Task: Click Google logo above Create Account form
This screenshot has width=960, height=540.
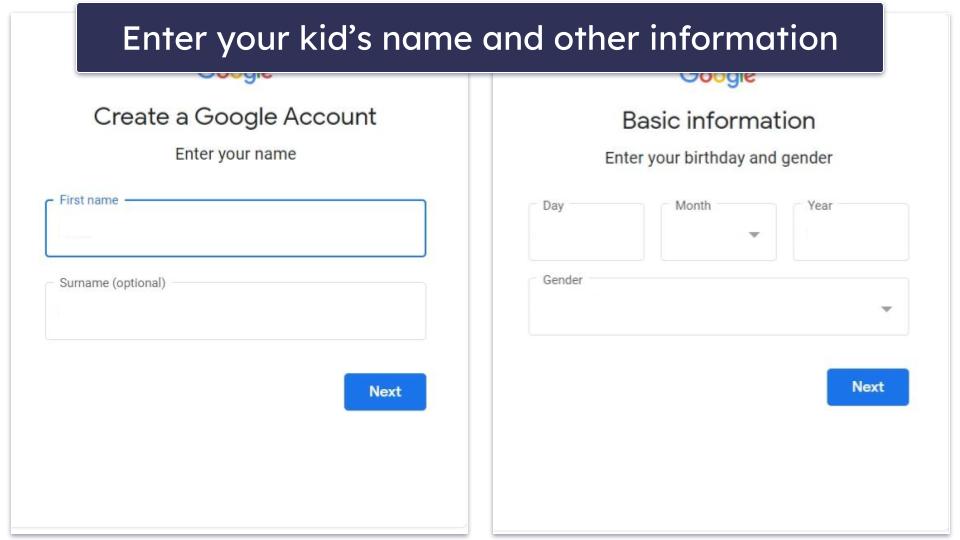Action: pyautogui.click(x=235, y=74)
